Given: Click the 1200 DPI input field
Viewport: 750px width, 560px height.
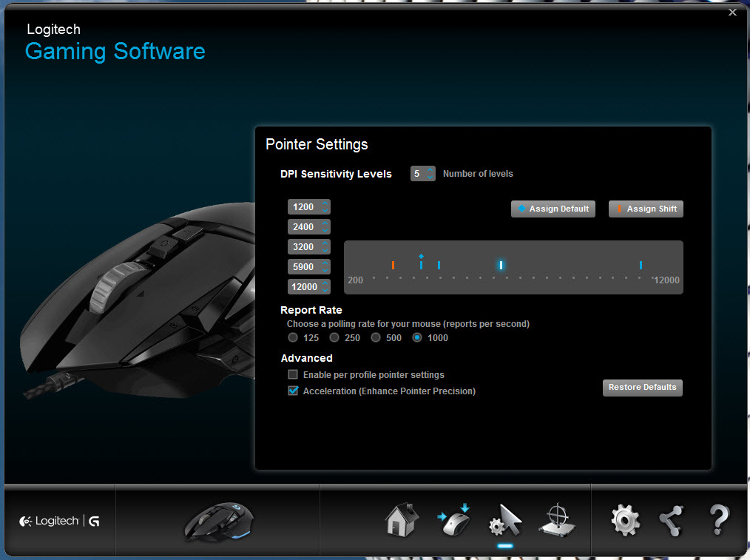Looking at the screenshot, I should 309,207.
